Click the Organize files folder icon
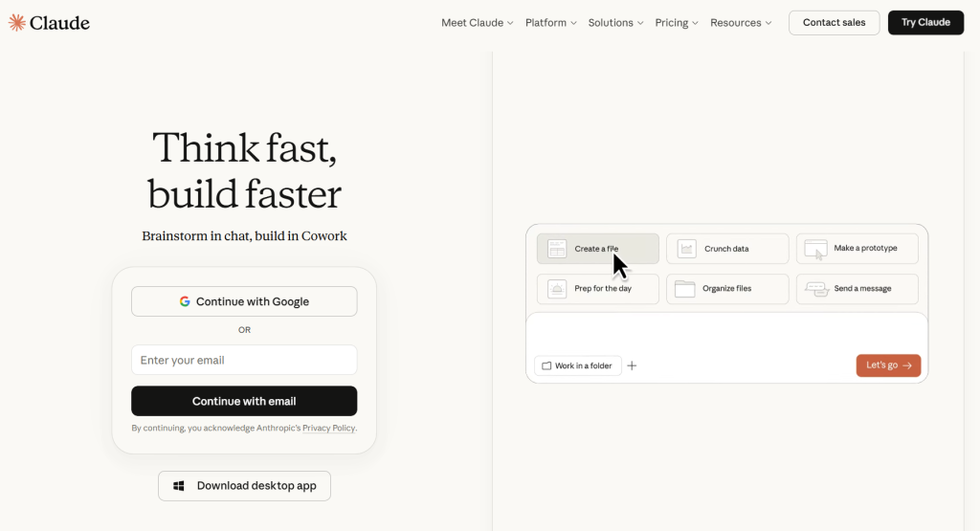This screenshot has height=531, width=980. coord(684,289)
